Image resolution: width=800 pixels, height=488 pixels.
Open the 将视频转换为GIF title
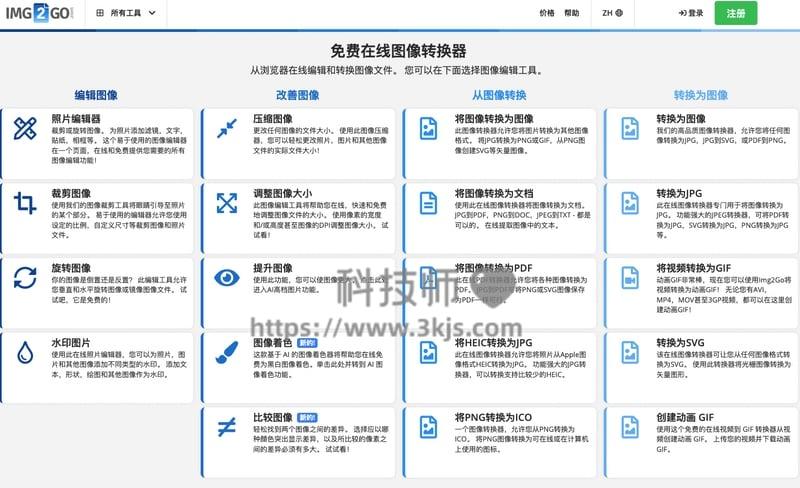point(694,268)
